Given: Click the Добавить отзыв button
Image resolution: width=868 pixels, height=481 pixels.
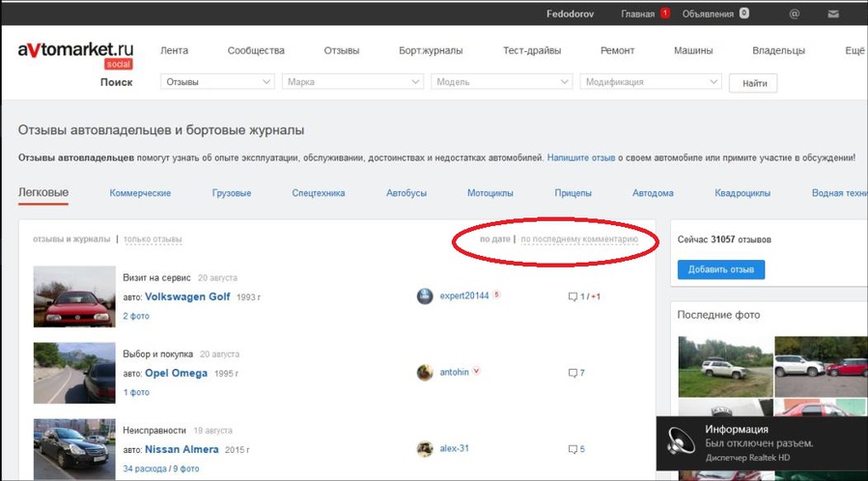Looking at the screenshot, I should 720,269.
